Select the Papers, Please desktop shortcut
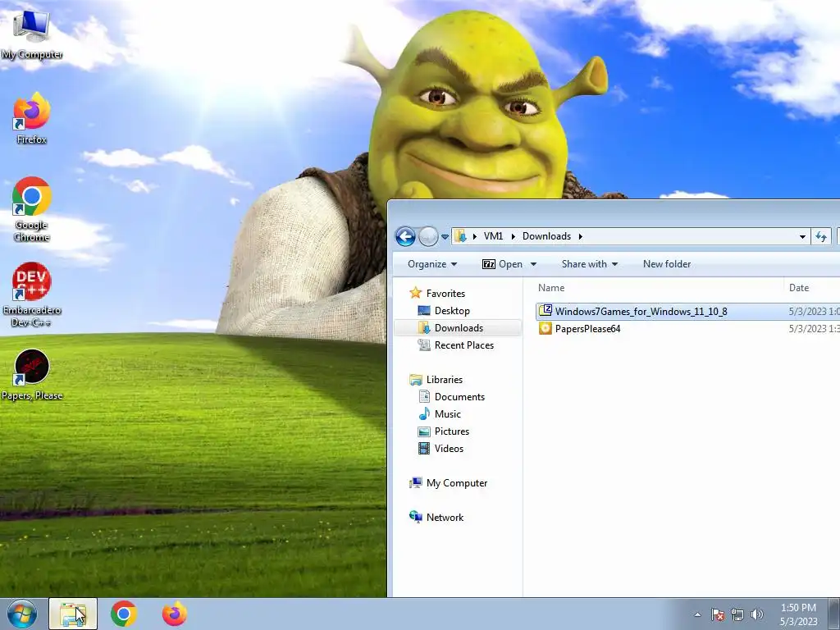The image size is (840, 630). coord(32,374)
